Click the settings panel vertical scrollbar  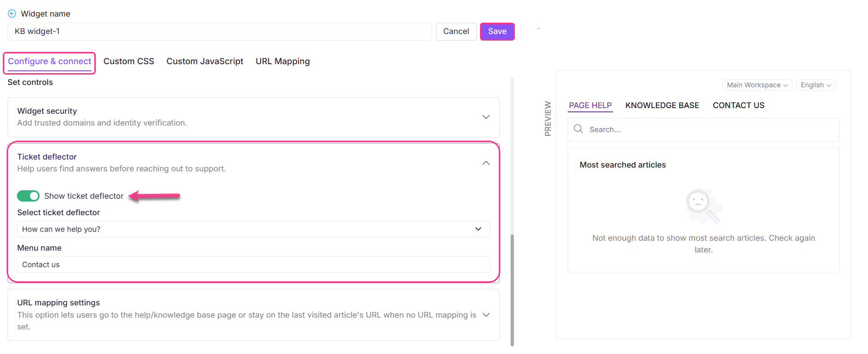512,288
